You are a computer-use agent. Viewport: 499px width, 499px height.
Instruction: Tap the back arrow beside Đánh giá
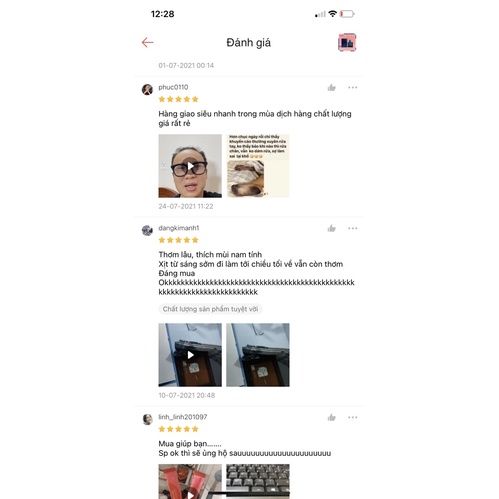tap(147, 42)
